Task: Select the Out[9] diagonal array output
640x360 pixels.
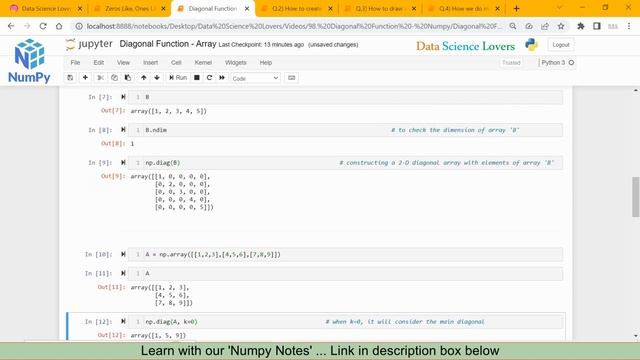Action: tap(172, 191)
